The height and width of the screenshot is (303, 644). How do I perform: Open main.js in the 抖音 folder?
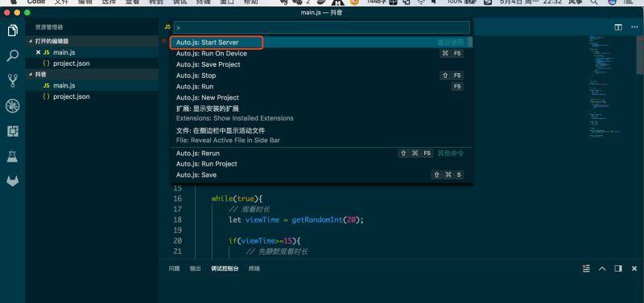click(92, 85)
